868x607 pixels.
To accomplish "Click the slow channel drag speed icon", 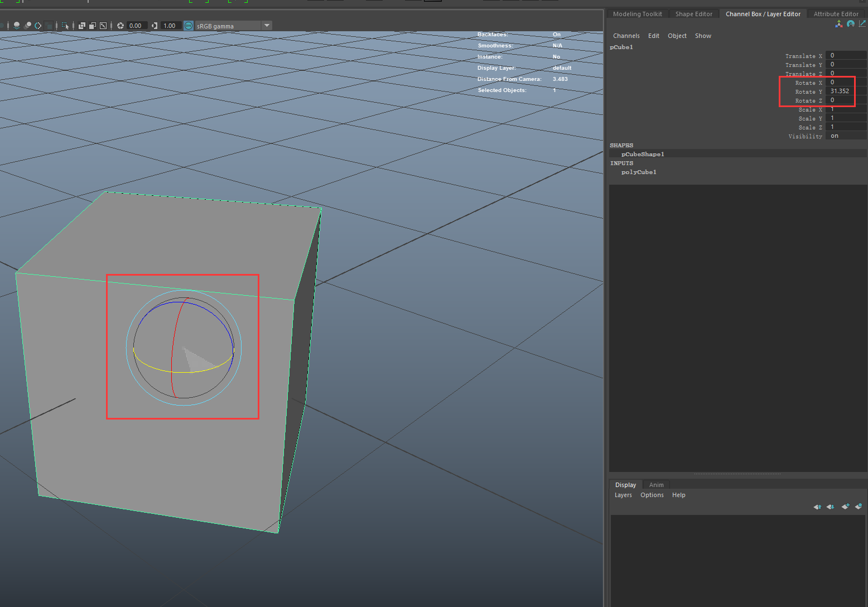I will click(x=850, y=24).
